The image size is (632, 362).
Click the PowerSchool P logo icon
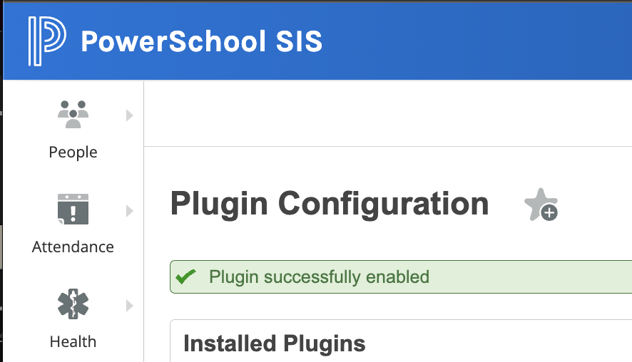click(47, 41)
